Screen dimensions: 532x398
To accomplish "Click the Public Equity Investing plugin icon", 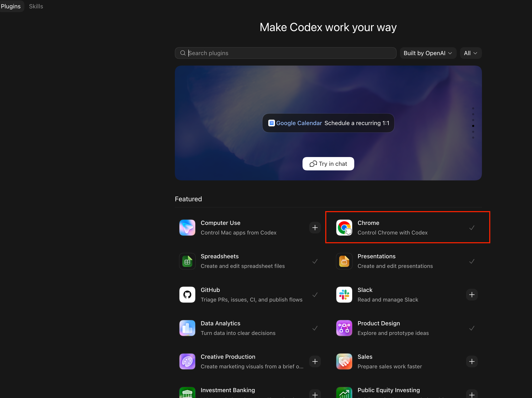I will 344,393.
